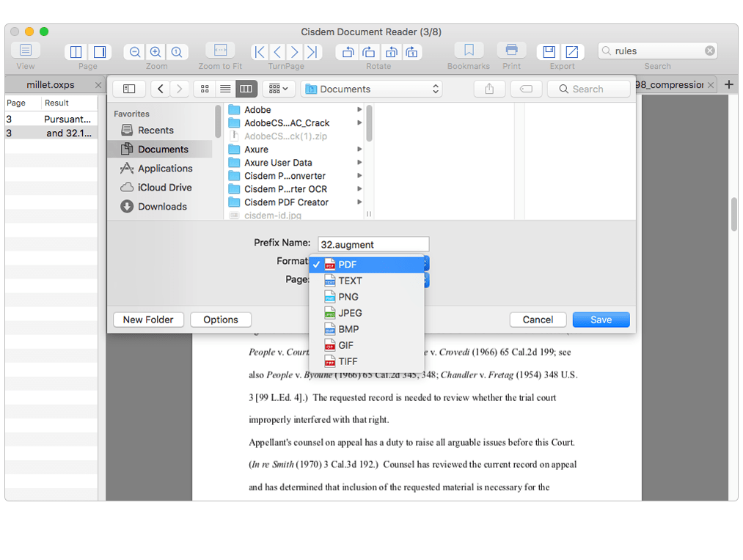The width and height of the screenshot is (743, 560).
Task: Choose JPEG from the Format menu
Action: 366,313
